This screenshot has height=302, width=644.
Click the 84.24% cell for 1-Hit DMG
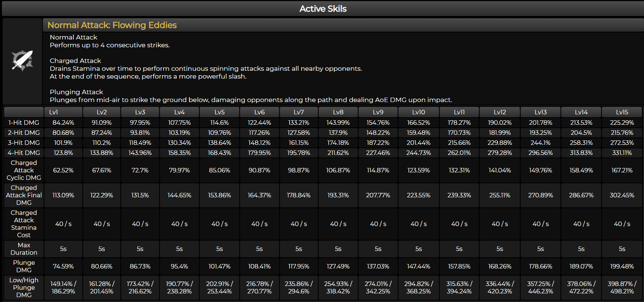click(63, 123)
